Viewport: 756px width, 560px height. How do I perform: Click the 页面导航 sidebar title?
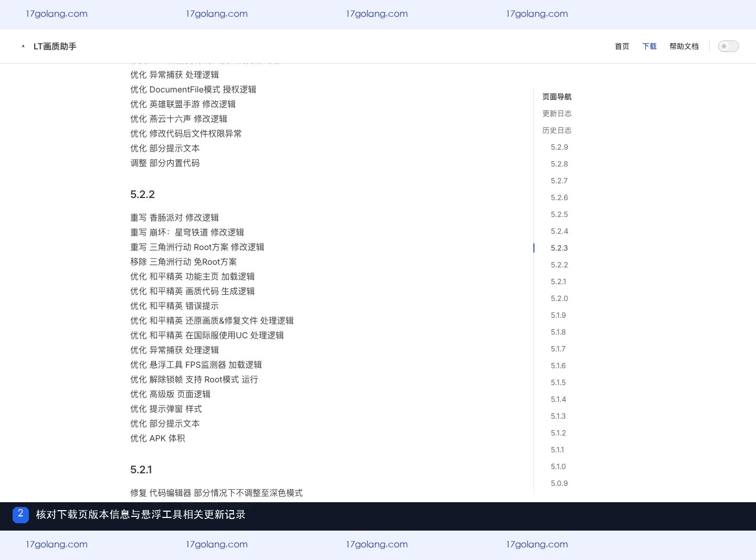(x=557, y=97)
